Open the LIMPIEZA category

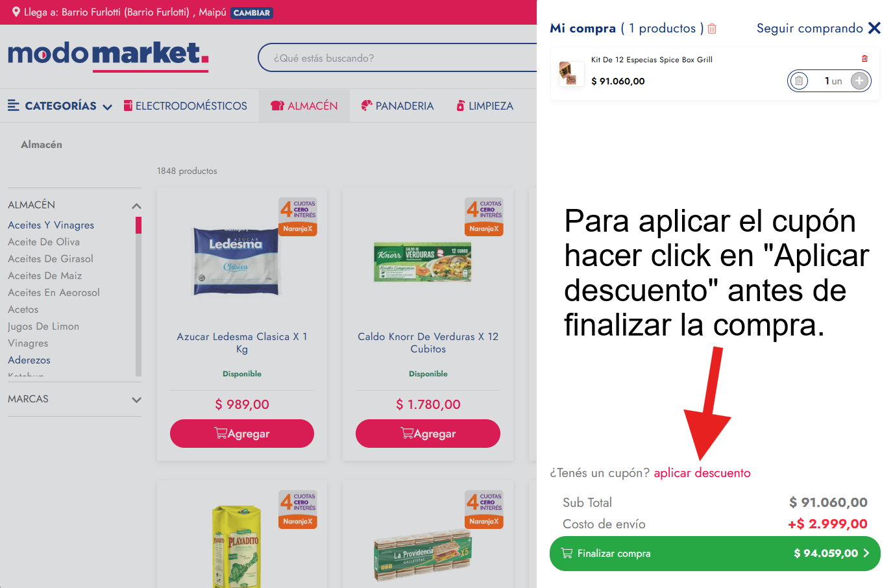(485, 106)
